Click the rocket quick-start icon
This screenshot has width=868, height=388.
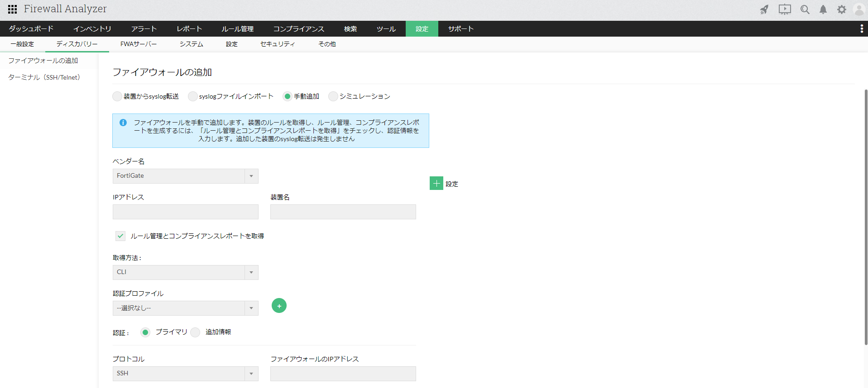[764, 9]
